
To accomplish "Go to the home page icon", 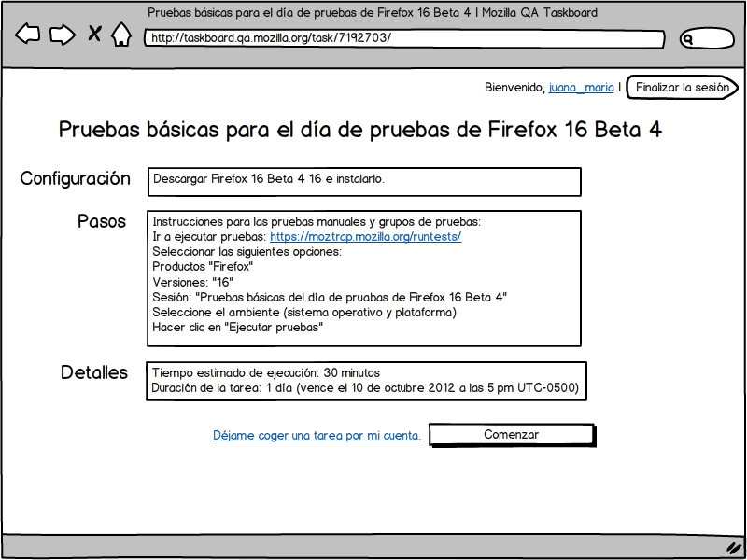I will tap(121, 35).
